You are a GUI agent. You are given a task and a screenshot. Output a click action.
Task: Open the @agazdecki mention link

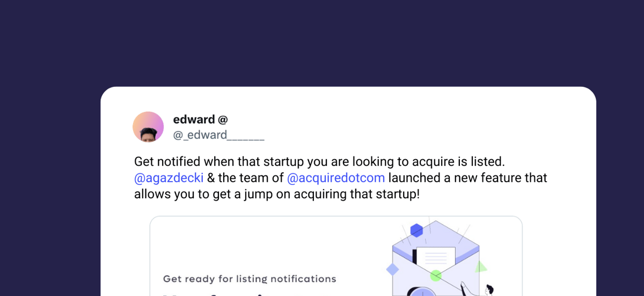point(169,177)
